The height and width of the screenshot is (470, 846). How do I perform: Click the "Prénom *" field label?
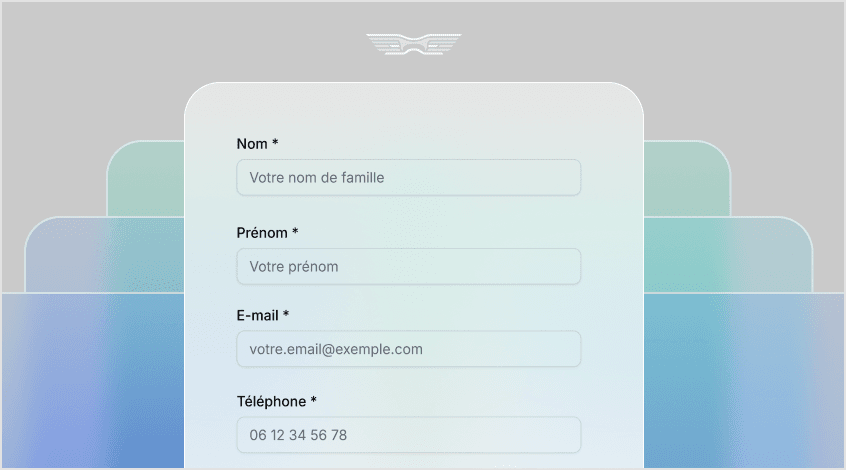click(x=267, y=233)
